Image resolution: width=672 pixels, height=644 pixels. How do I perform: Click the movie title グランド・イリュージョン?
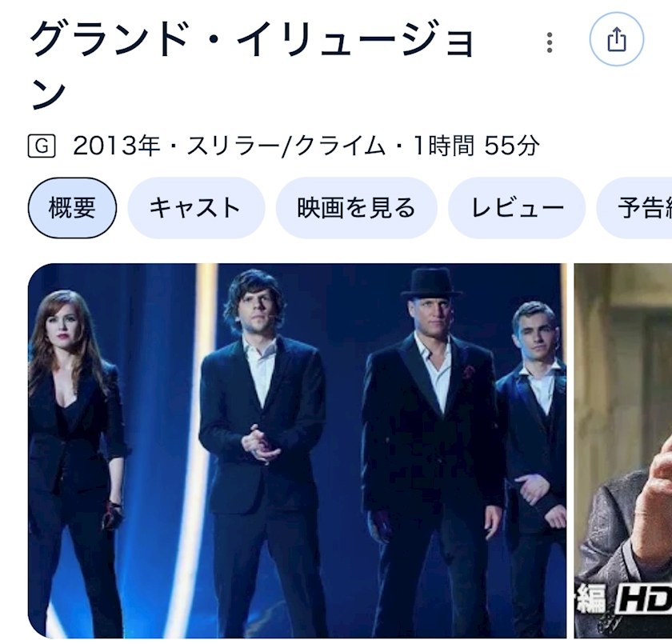[252, 64]
